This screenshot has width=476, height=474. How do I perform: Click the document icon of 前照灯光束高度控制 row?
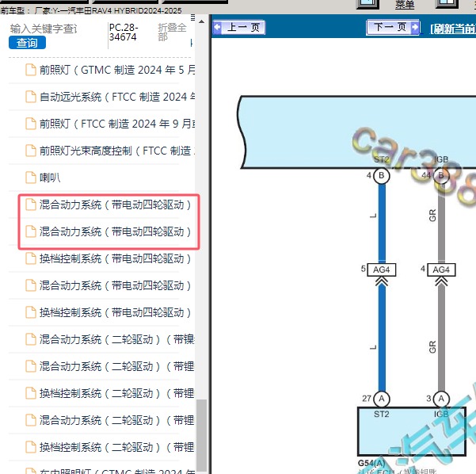pyautogui.click(x=31, y=151)
